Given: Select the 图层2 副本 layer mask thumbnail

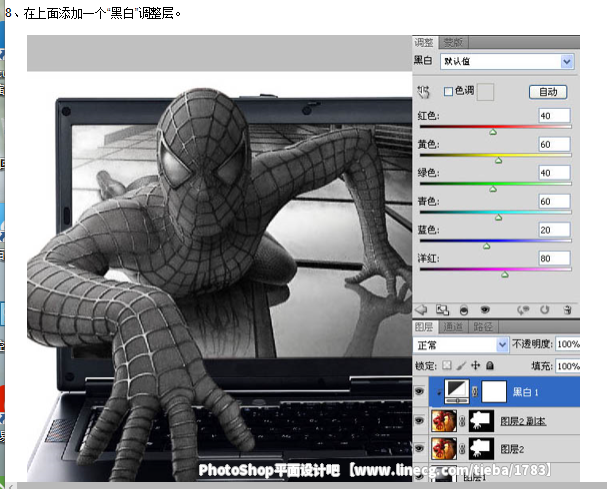Looking at the screenshot, I should click(481, 420).
